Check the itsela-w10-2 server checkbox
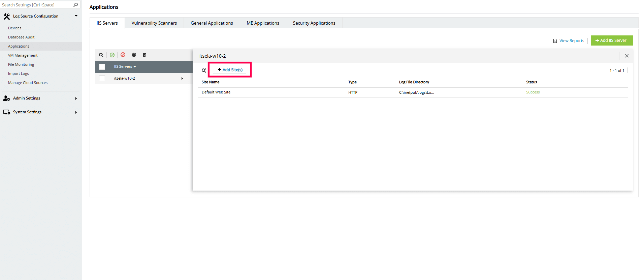The image size is (644, 280). (102, 78)
